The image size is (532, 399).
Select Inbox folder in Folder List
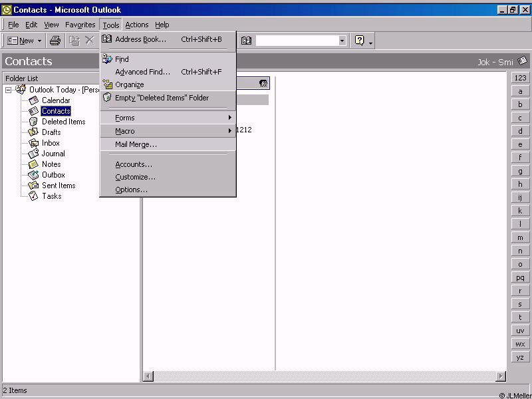pos(51,143)
